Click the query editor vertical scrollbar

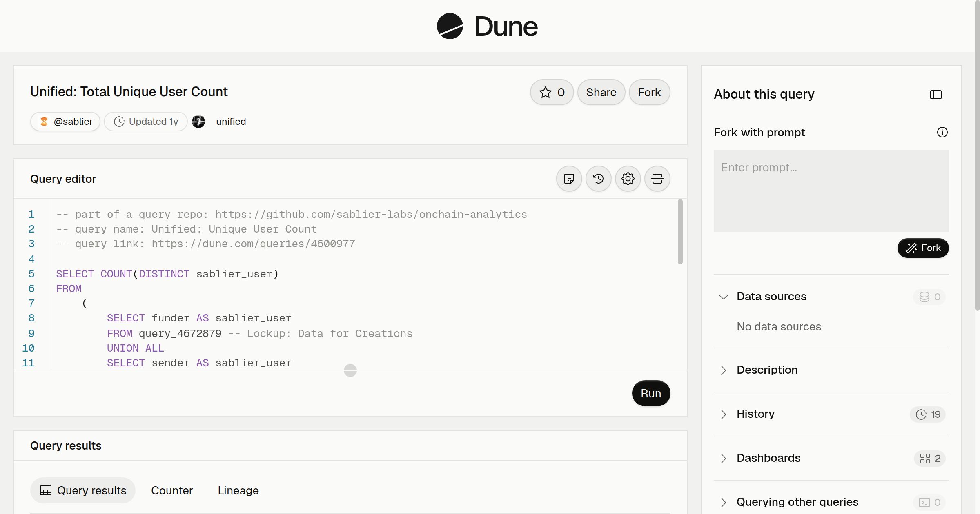click(x=680, y=232)
